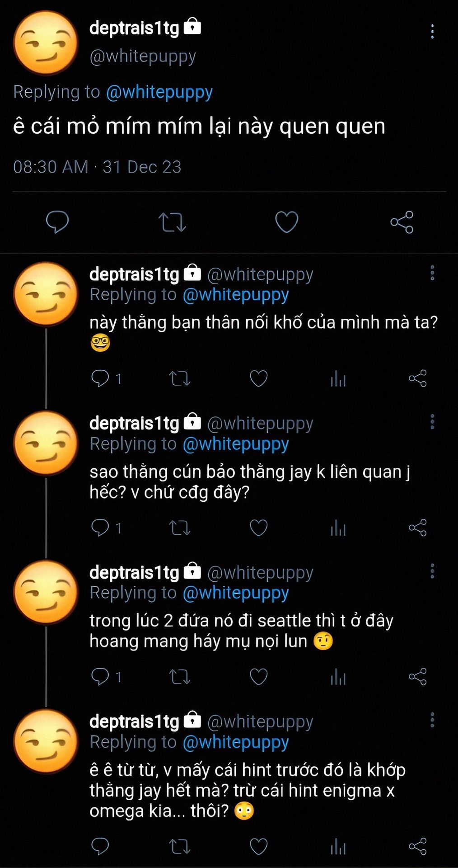Open more options on the 'thằng bạn thân' reply
458x868 pixels.
pyautogui.click(x=432, y=273)
